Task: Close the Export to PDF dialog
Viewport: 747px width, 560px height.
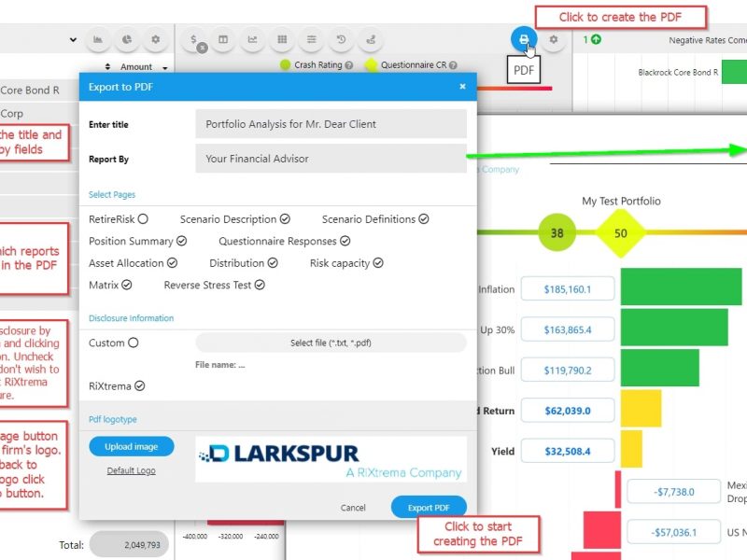Action: pos(462,86)
